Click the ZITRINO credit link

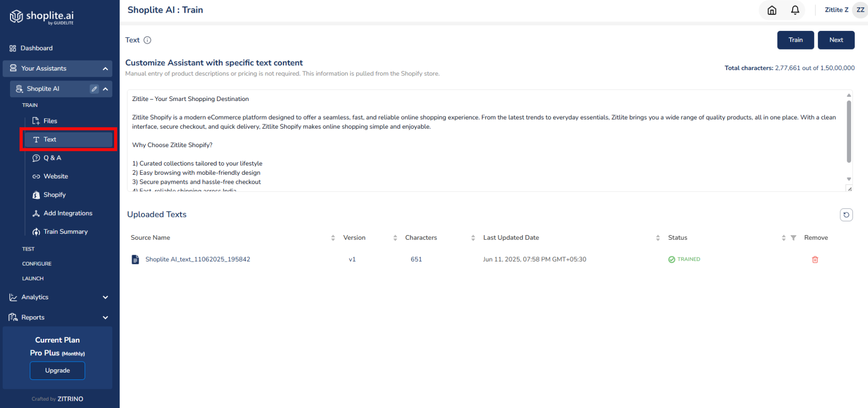tap(70, 399)
